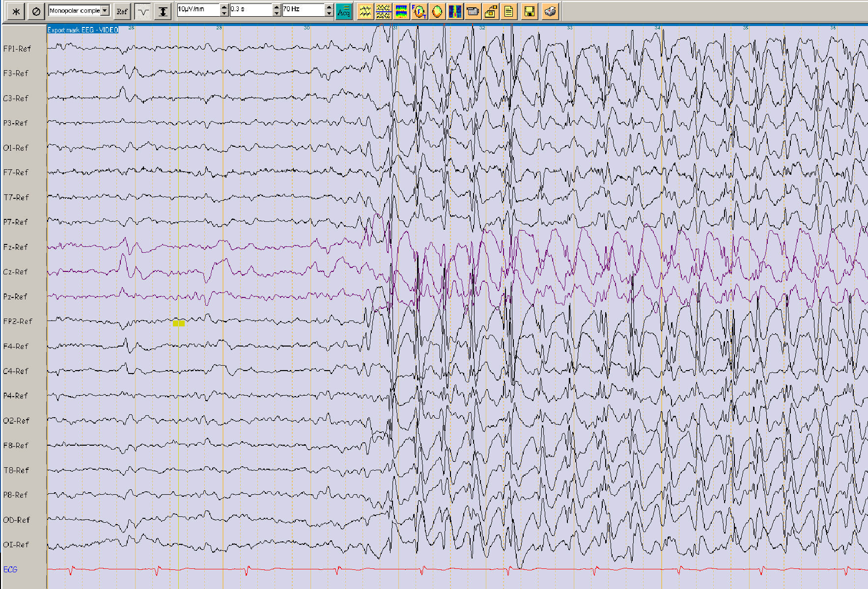Click the video camera icon
The height and width of the screenshot is (589, 868).
pos(473,11)
